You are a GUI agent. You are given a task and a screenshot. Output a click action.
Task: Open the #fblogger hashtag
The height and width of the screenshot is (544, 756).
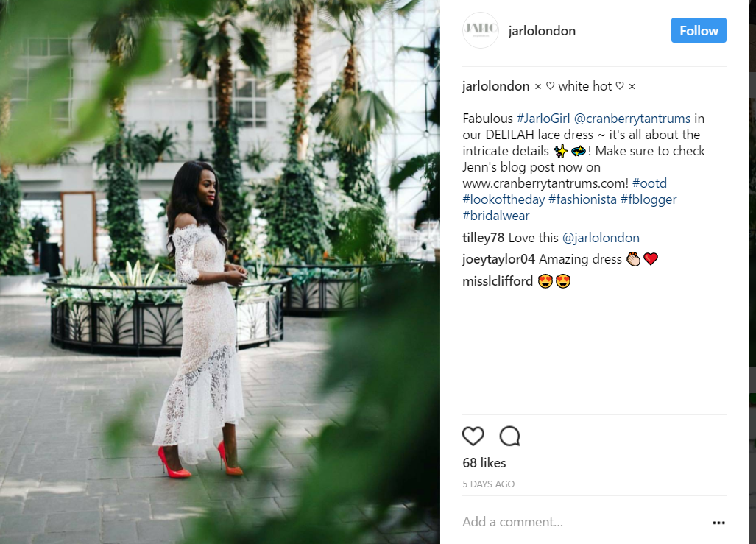coord(649,199)
